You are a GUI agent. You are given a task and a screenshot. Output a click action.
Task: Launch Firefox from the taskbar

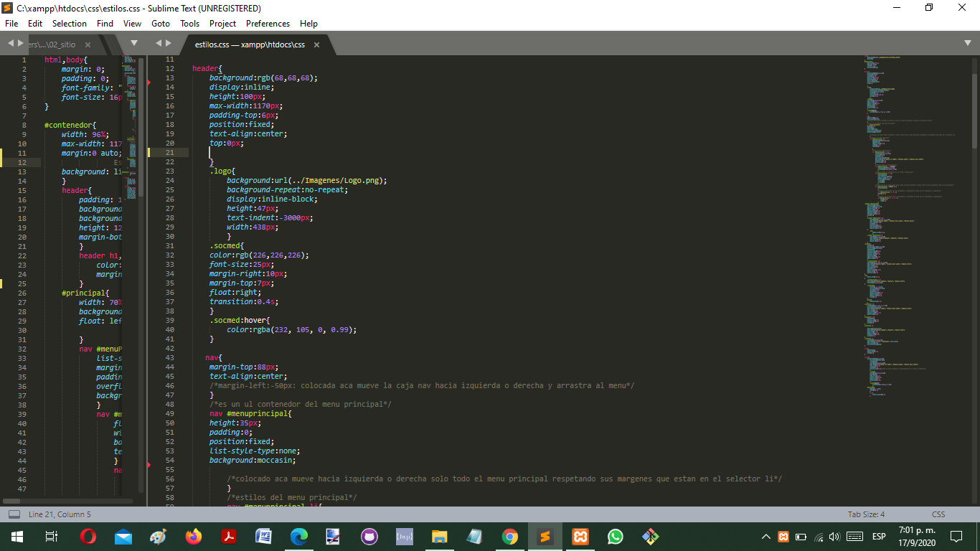(x=194, y=537)
